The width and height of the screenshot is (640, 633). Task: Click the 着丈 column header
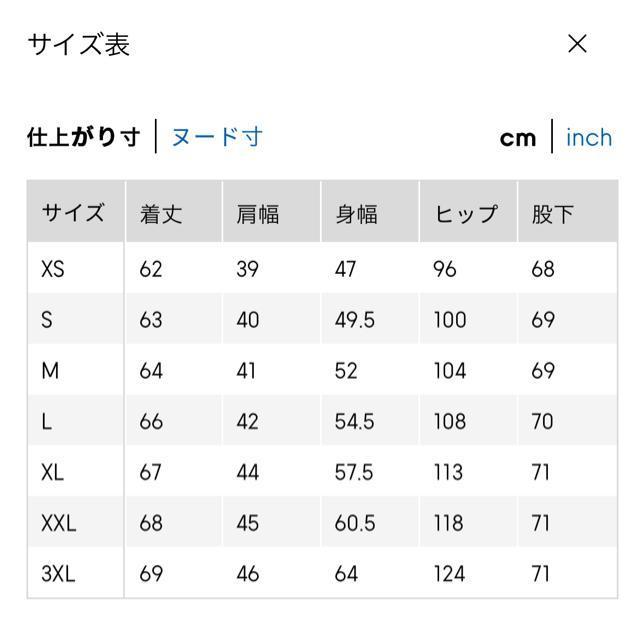[x=160, y=213]
